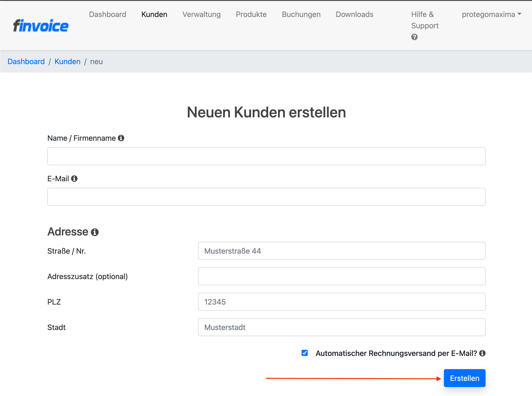Uncheck Automatischer Rechnungsversand per E-Mail checkbox

coord(304,353)
